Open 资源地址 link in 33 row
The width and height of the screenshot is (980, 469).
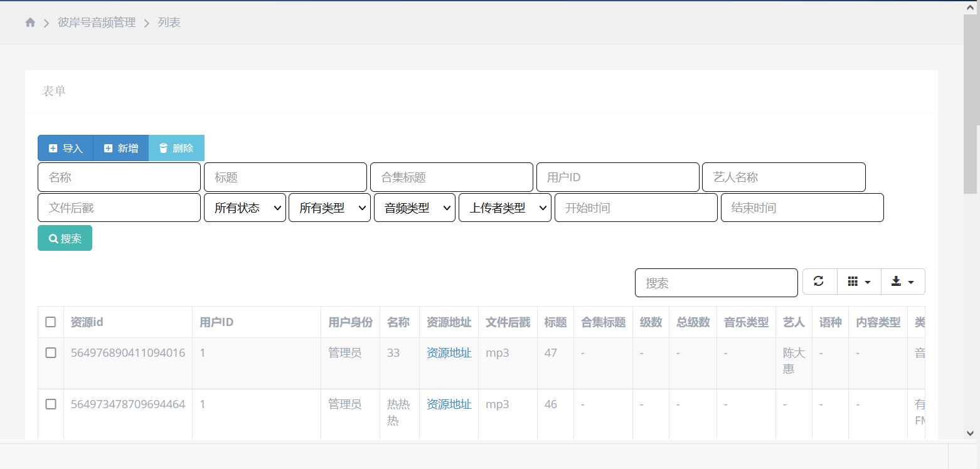[x=449, y=353]
